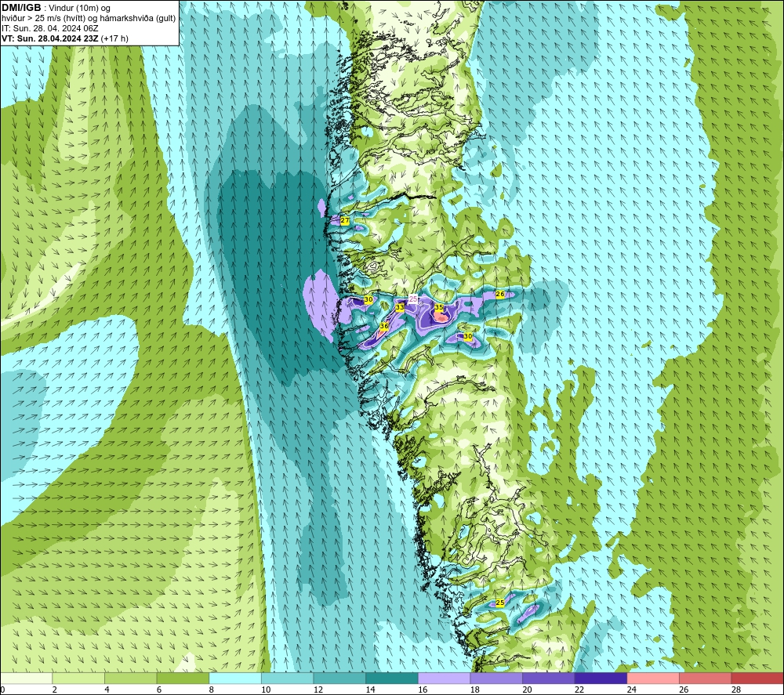Viewport: 784px width, 695px height.
Task: Click legend scale number 16
Action: pos(423,690)
